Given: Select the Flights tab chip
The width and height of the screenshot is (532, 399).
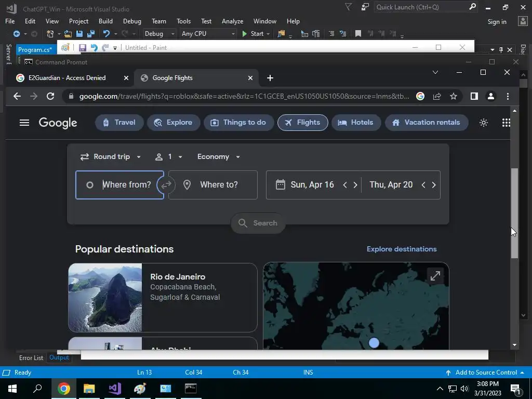Looking at the screenshot, I should coord(303,123).
